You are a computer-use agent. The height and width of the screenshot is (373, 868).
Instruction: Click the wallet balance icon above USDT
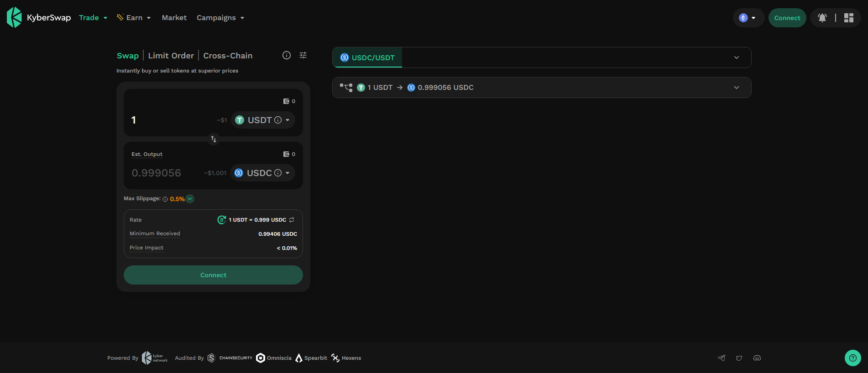[286, 101]
